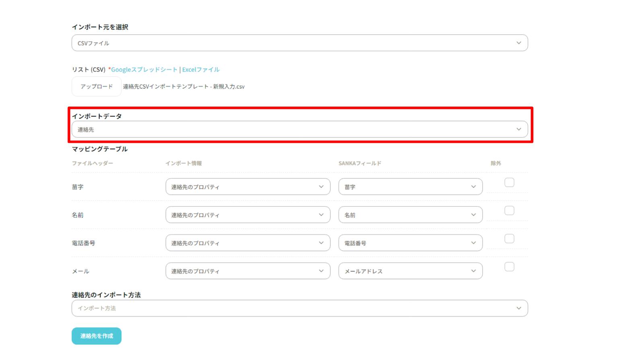The image size is (644, 362).
Task: Open the Excelファイル link
Action: pos(201,70)
